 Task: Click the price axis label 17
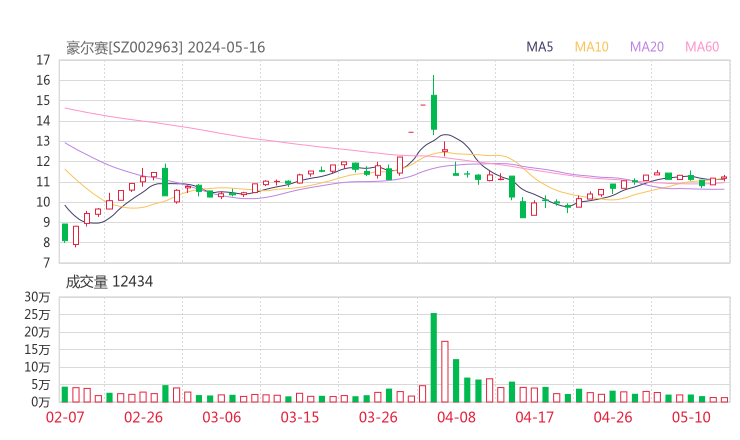[x=43, y=60]
